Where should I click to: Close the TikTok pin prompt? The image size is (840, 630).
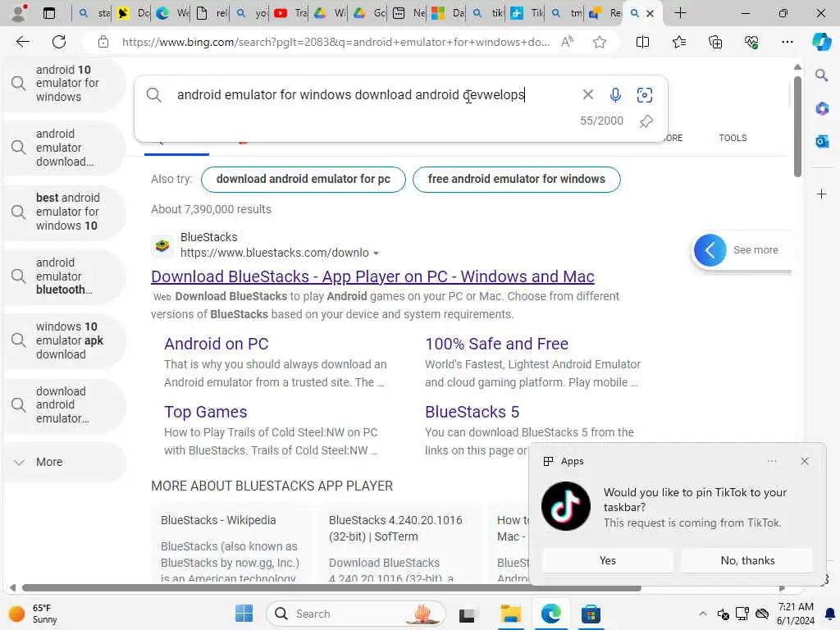[x=804, y=461]
